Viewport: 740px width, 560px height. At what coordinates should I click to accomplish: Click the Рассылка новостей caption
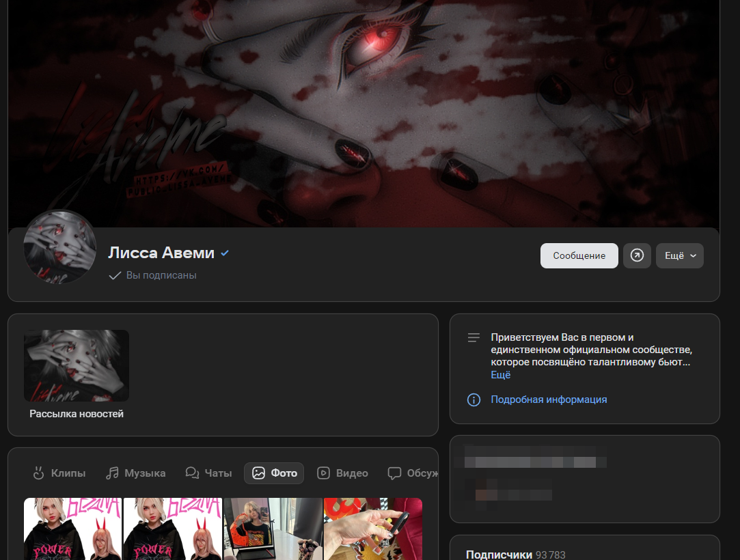tap(77, 414)
